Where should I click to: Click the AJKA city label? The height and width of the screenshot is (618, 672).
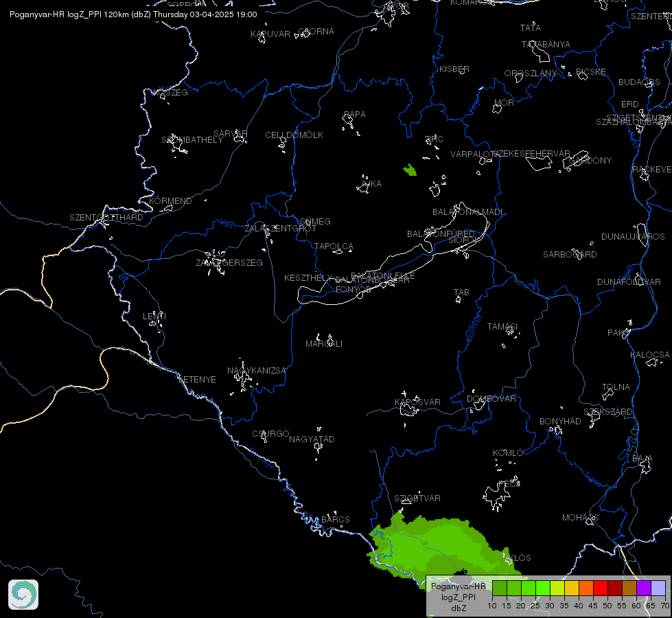(371, 183)
